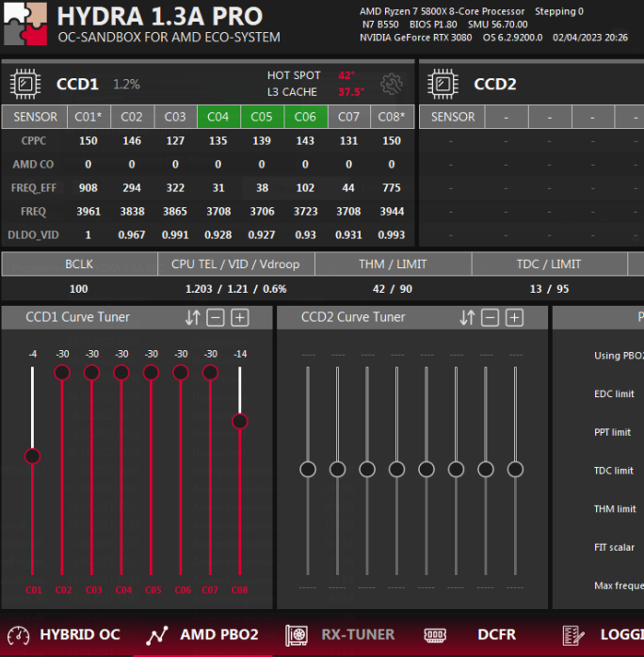Click the C06 curve slider knob

coord(181,373)
